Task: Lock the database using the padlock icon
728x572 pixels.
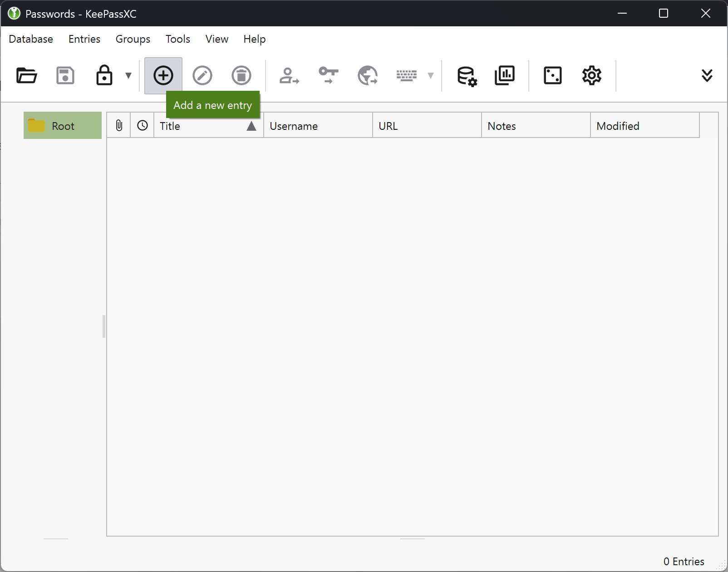Action: coord(104,75)
